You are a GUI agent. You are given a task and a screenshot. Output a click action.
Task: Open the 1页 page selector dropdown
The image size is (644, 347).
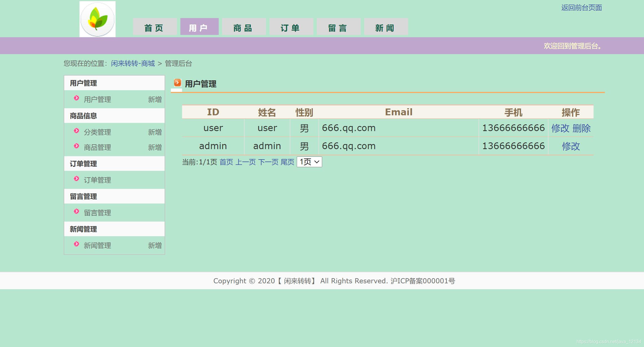pos(309,162)
